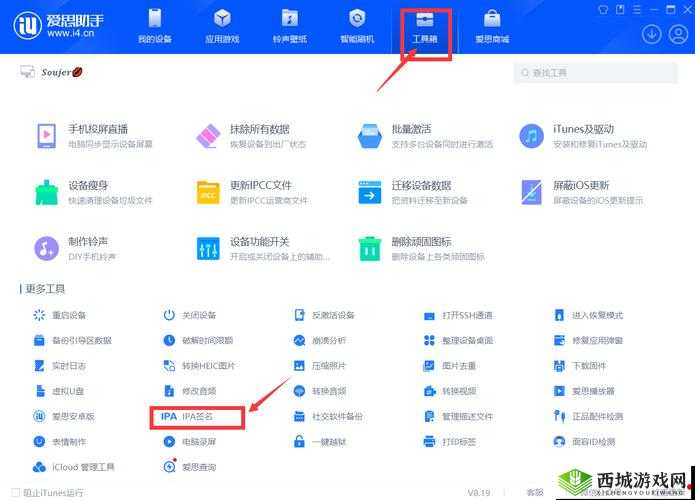
Task: Open 破解时间限额 tool
Action: point(198,340)
